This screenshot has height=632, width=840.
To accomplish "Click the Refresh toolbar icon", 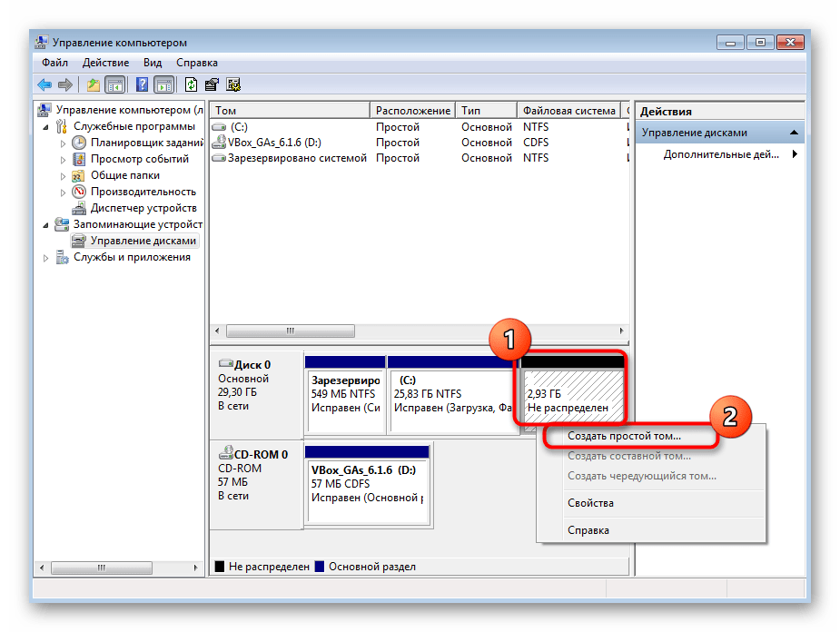I will click(191, 84).
